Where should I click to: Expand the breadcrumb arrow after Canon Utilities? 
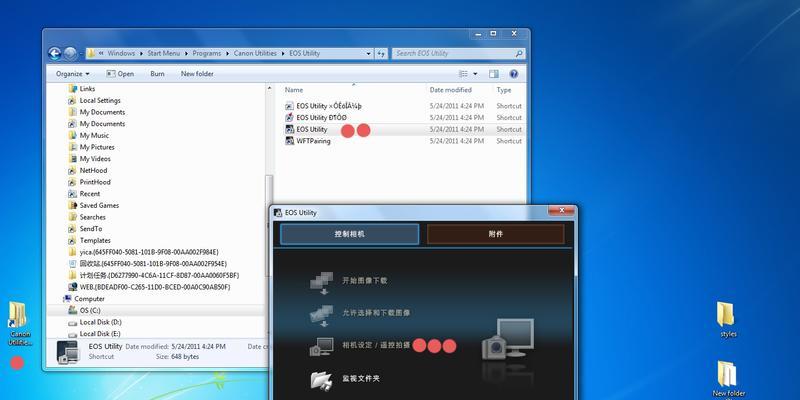283,53
